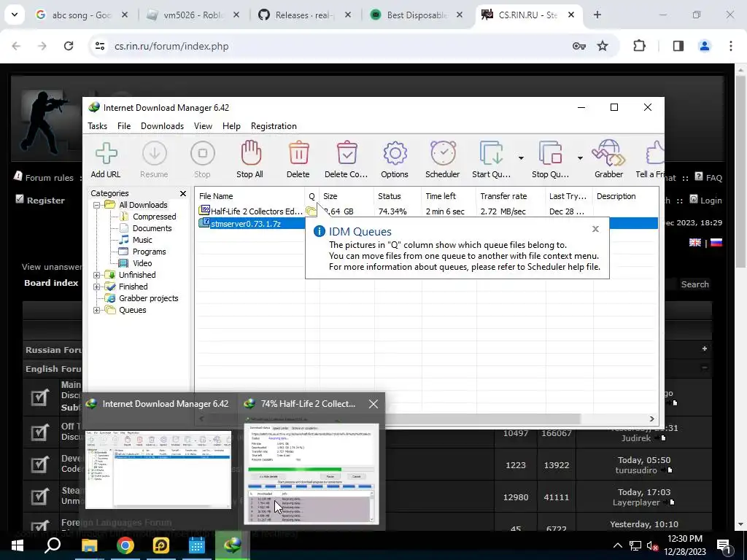Switch to the abc song Google tab

pyautogui.click(x=82, y=15)
